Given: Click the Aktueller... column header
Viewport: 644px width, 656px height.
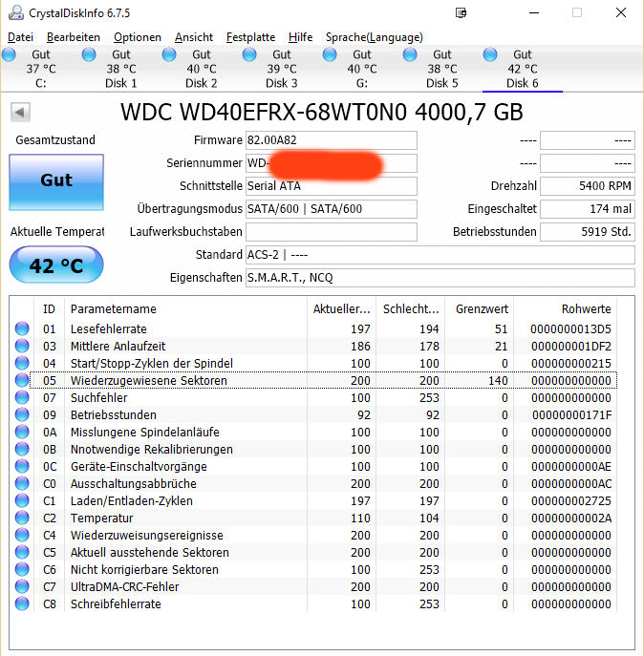Looking at the screenshot, I should [342, 309].
